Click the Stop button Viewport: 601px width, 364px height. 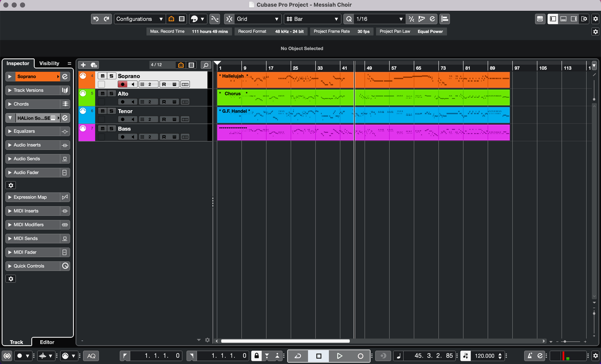click(319, 356)
